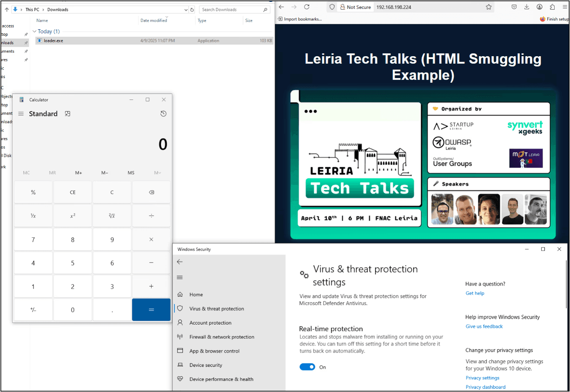Open the Privacy dashboard link
570x392 pixels.
(x=485, y=387)
